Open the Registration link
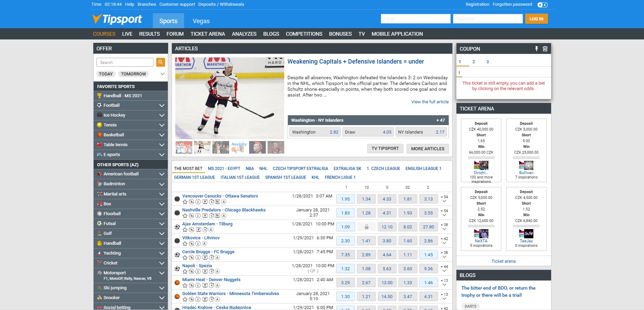Screen dimensions: 644x310 click(477, 4)
